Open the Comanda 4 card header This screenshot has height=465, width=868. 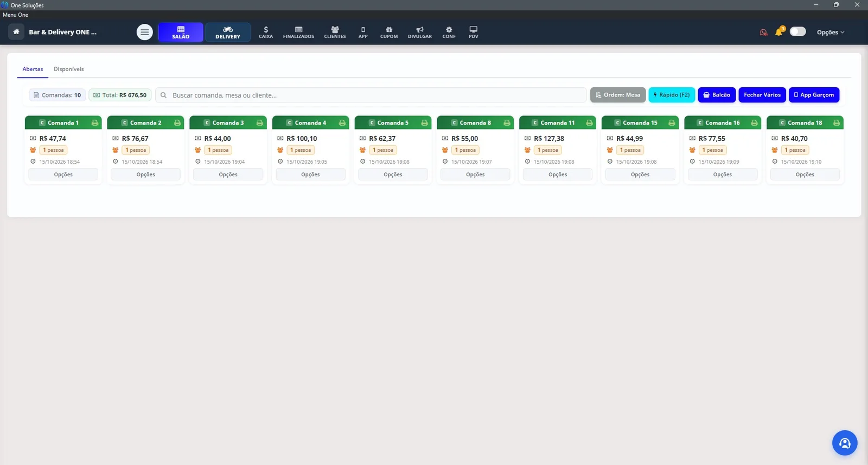pyautogui.click(x=310, y=123)
